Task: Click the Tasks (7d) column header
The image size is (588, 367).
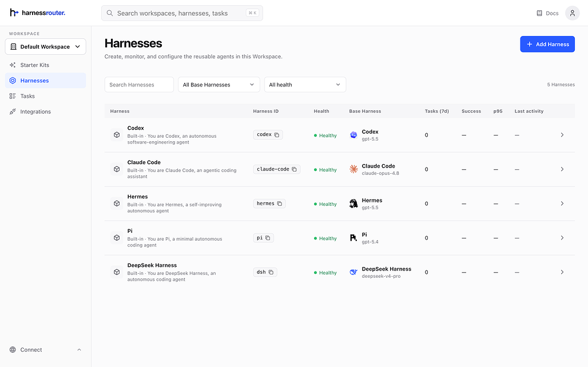Action: pos(437,111)
